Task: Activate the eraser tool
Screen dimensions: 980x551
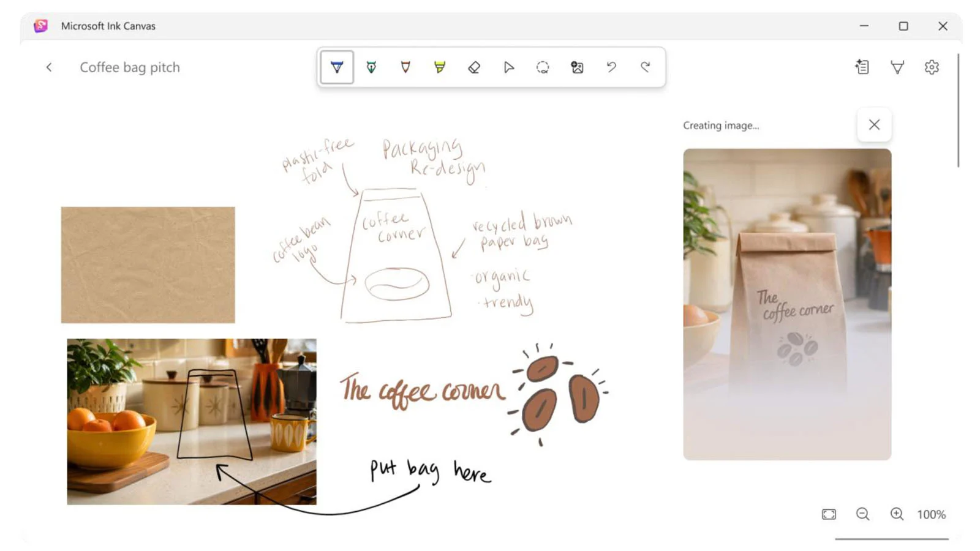Action: [x=474, y=67]
